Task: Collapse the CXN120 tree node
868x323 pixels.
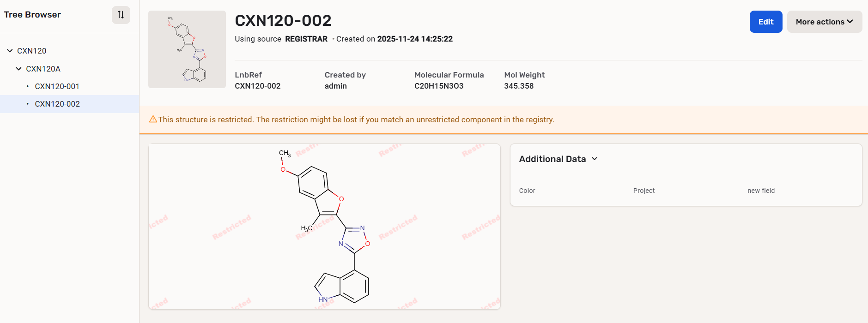Action: (10, 51)
